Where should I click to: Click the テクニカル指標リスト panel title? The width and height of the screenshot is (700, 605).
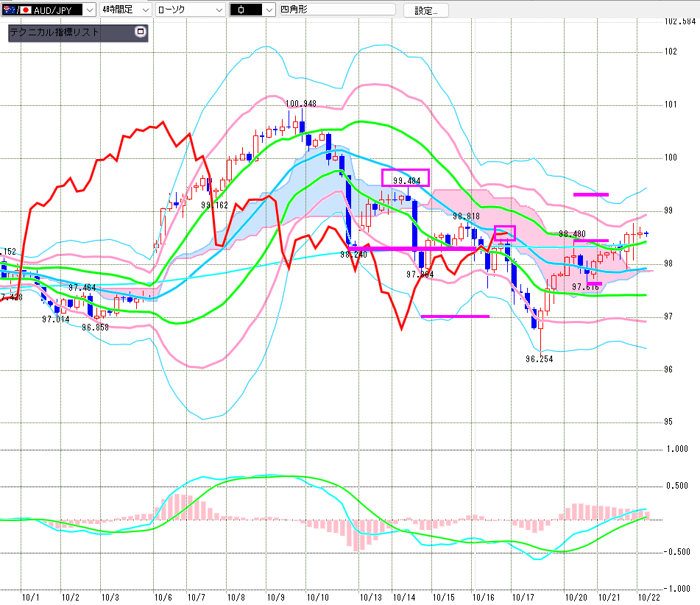point(55,32)
